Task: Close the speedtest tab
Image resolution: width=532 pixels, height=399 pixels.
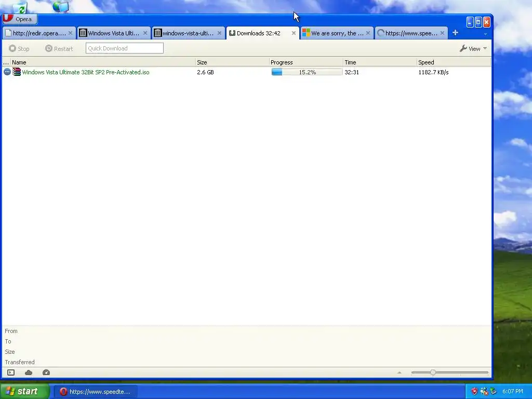Action: (443, 33)
